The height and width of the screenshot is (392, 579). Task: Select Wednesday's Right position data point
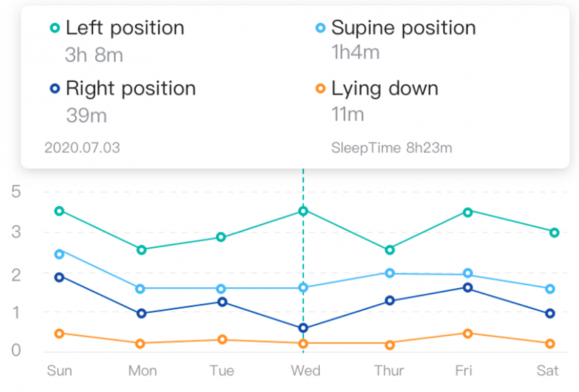pos(303,328)
